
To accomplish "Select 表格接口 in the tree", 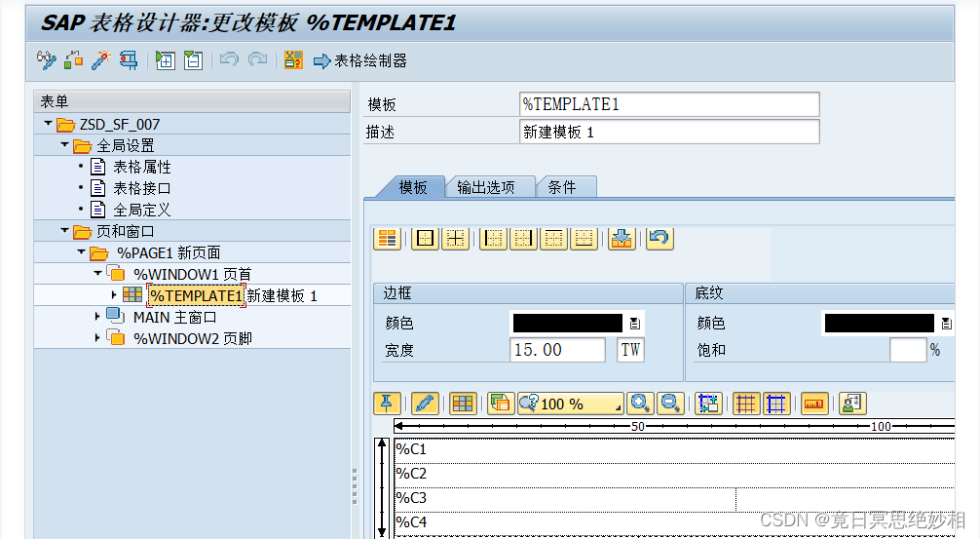I will point(142,188).
